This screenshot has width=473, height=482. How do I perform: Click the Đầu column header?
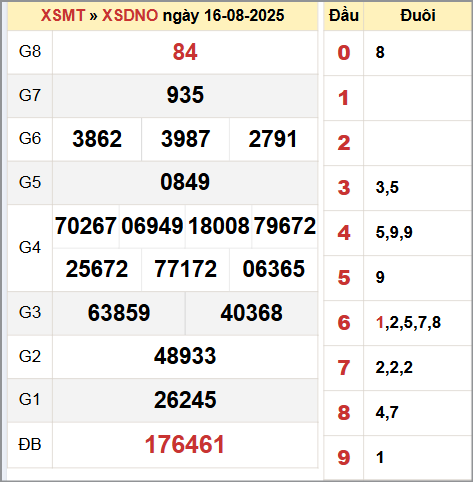click(x=344, y=15)
